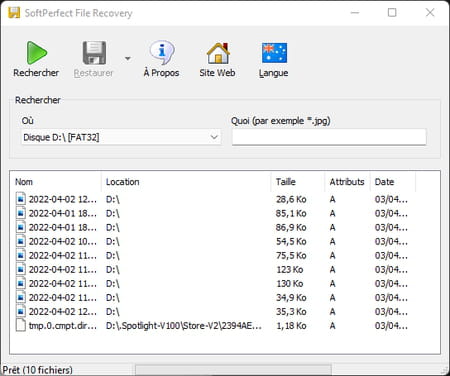Click the 86,9 Ko size cell
Screen dimensions: 450x376
tap(291, 227)
